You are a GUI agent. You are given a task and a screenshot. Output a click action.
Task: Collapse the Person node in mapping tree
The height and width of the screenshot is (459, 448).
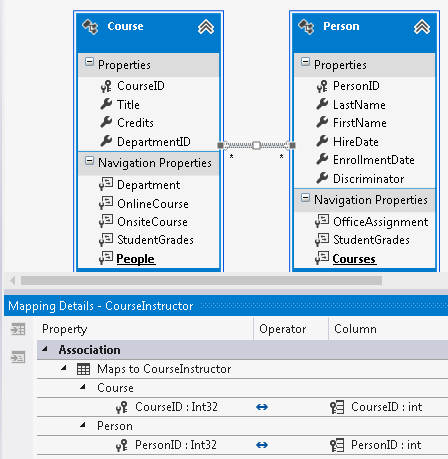(83, 425)
